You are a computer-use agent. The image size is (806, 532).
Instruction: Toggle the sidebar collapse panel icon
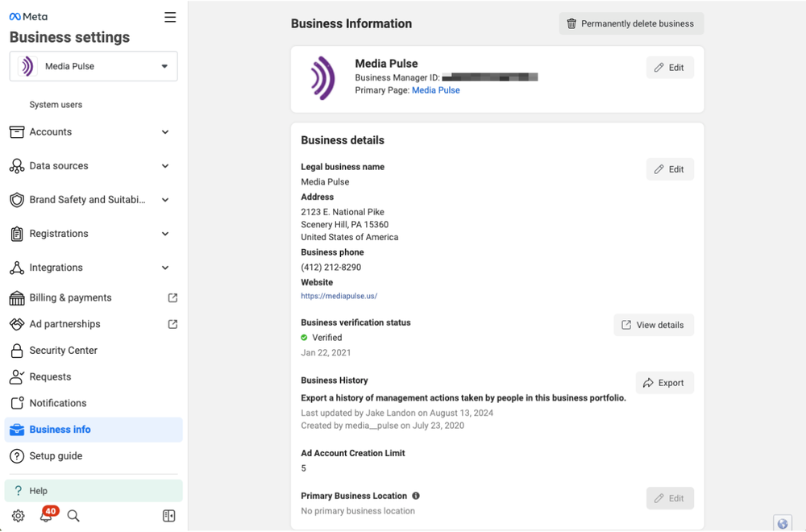click(x=168, y=516)
